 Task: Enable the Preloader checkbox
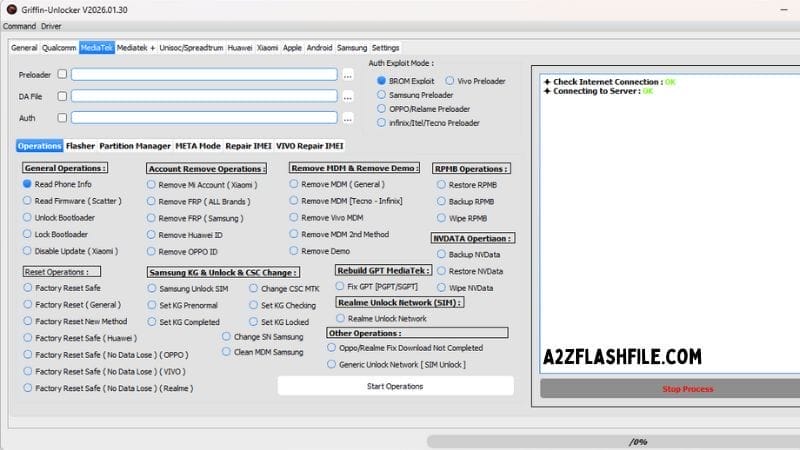point(62,74)
